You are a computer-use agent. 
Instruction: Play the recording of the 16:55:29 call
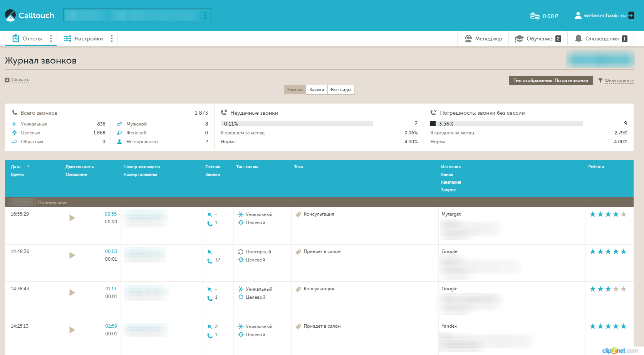pyautogui.click(x=72, y=218)
